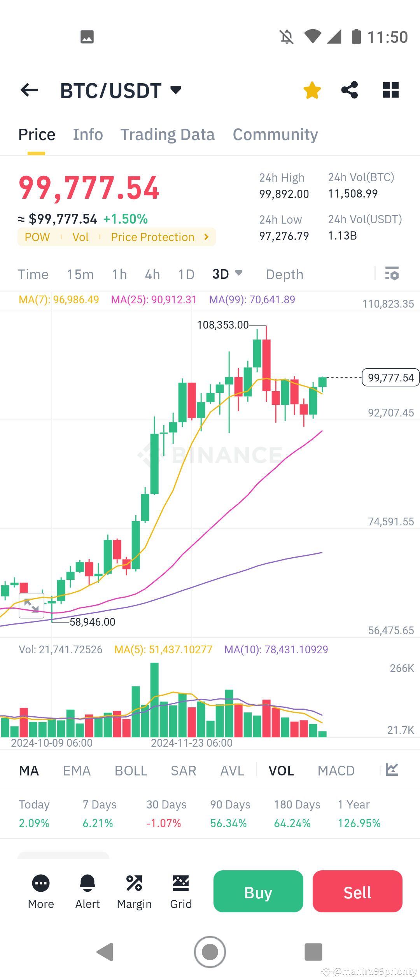Tap the chart resize handle on the chart

click(31, 605)
